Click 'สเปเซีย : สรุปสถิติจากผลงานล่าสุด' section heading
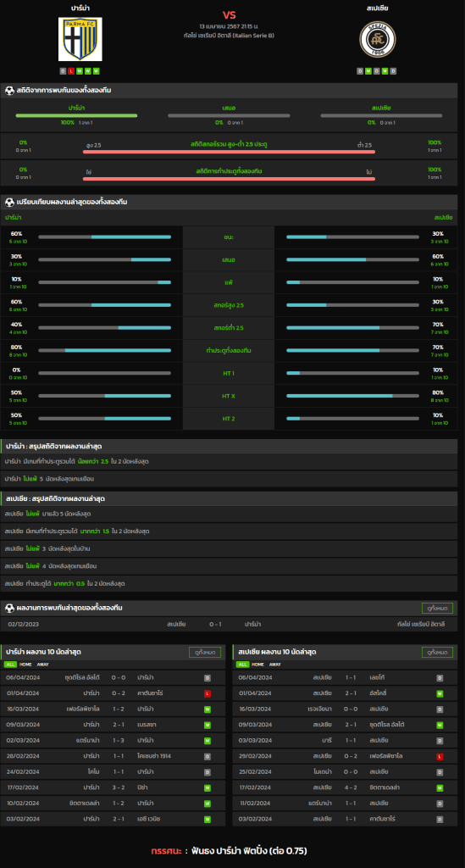This screenshot has height=868, width=465. (x=55, y=498)
